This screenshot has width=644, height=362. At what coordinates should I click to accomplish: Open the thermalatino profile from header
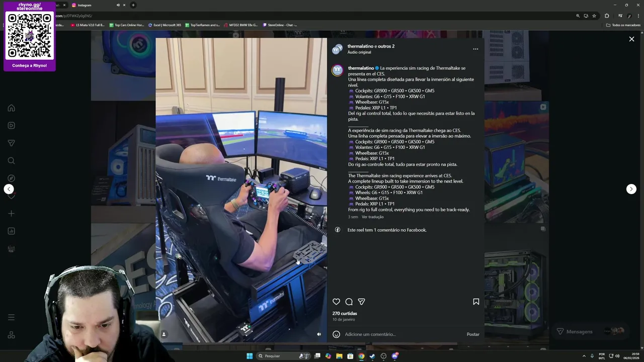(x=361, y=46)
